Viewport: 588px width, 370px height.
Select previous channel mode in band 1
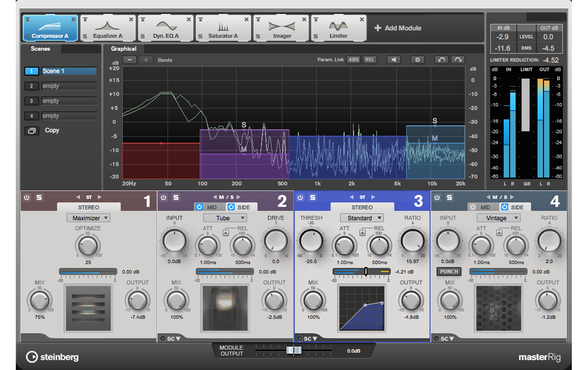tap(78, 197)
